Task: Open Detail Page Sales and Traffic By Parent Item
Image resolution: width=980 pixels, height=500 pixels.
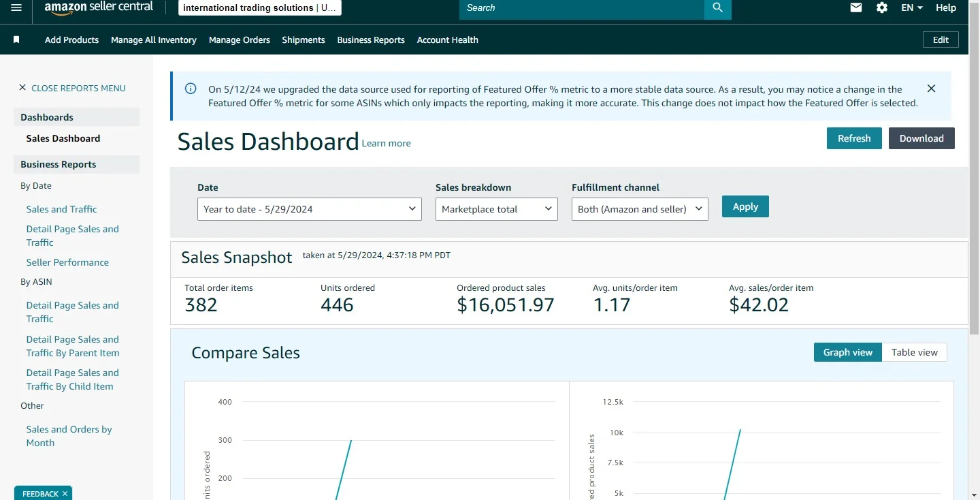Action: point(73,346)
